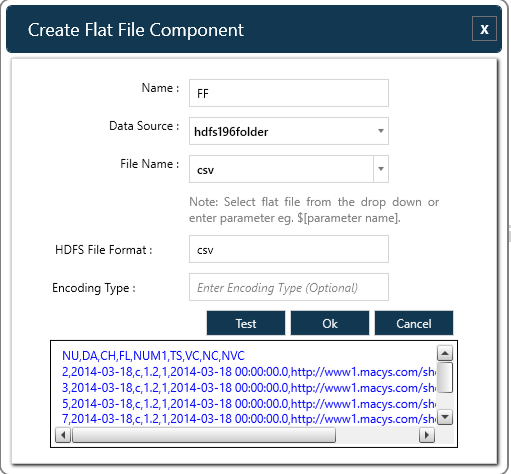Click the HDFS File Format label
The image size is (511, 474).
pyautogui.click(x=104, y=250)
